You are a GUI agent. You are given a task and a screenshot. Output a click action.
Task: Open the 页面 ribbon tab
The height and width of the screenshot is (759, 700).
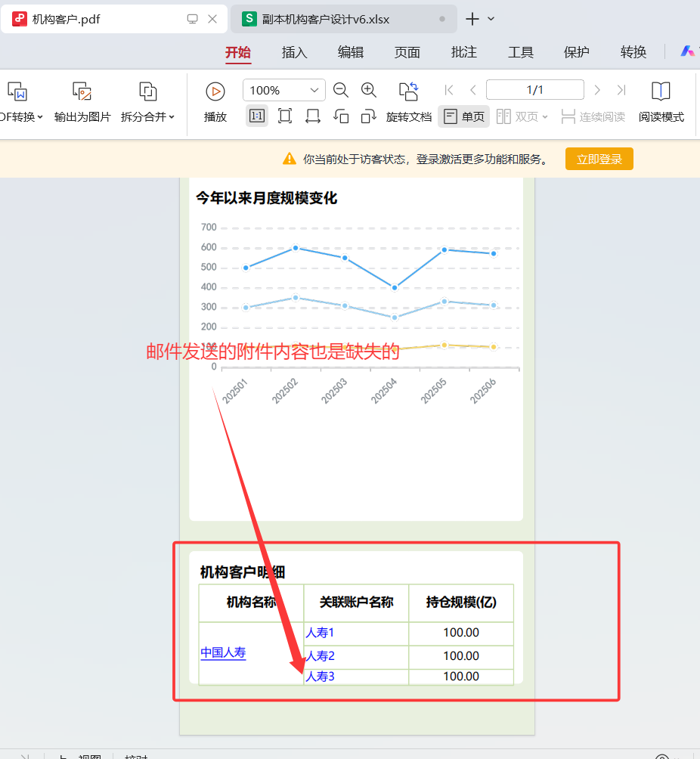pyautogui.click(x=407, y=52)
